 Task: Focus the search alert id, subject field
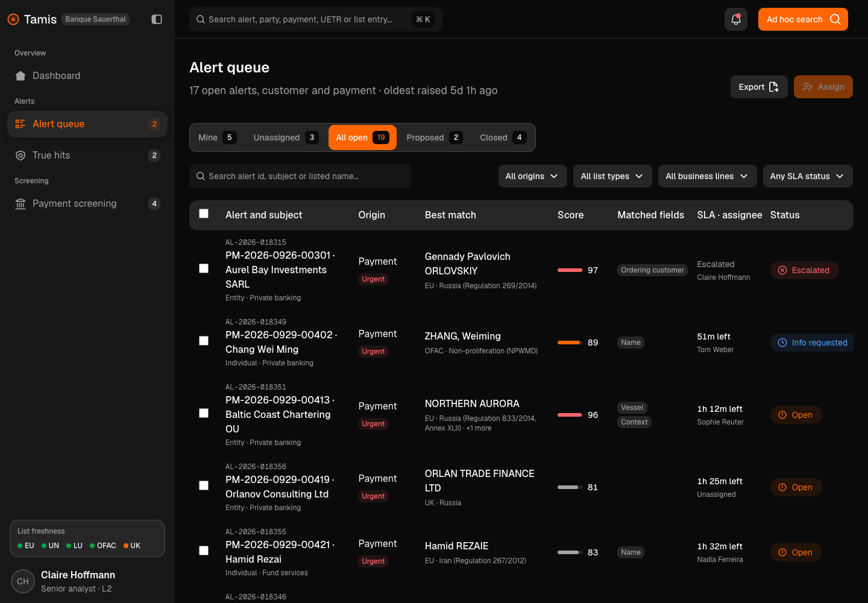point(300,176)
